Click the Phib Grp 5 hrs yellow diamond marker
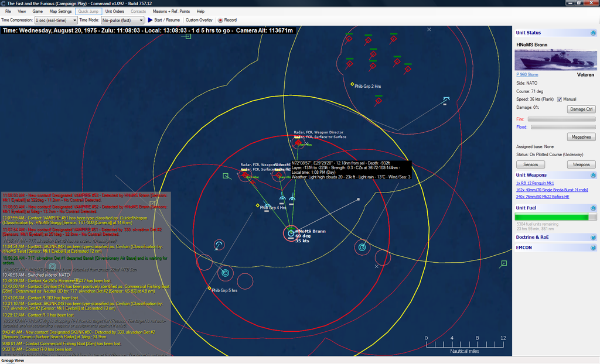Viewport: 600px width, 364px height. tap(209, 289)
